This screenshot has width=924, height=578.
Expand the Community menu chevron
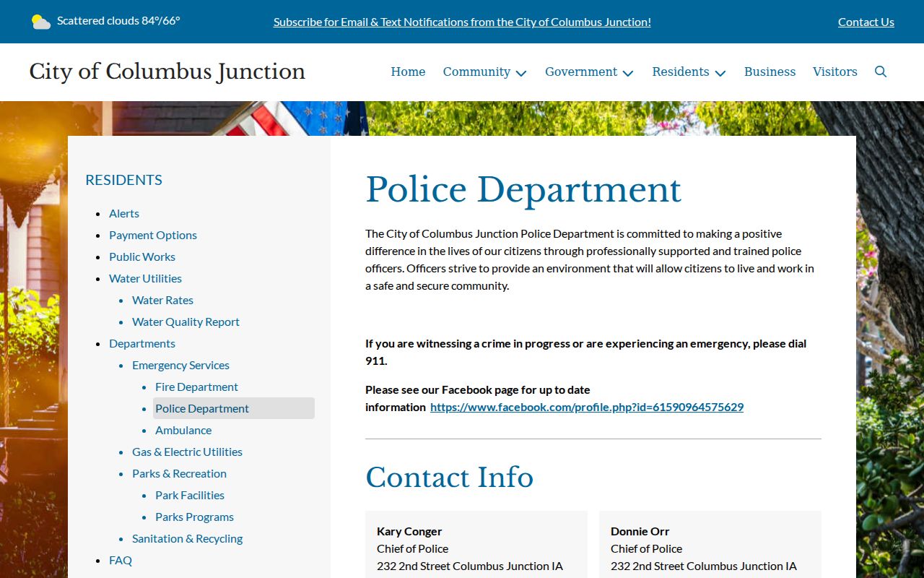pyautogui.click(x=521, y=73)
